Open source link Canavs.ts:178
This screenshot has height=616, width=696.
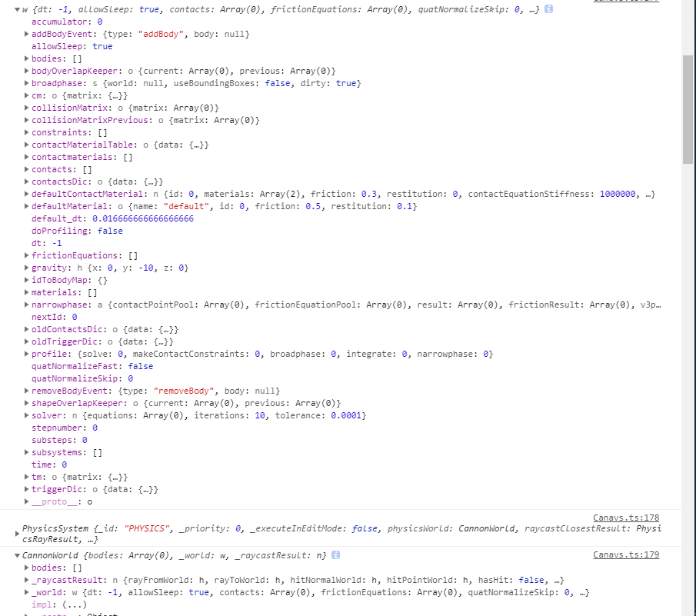click(626, 518)
